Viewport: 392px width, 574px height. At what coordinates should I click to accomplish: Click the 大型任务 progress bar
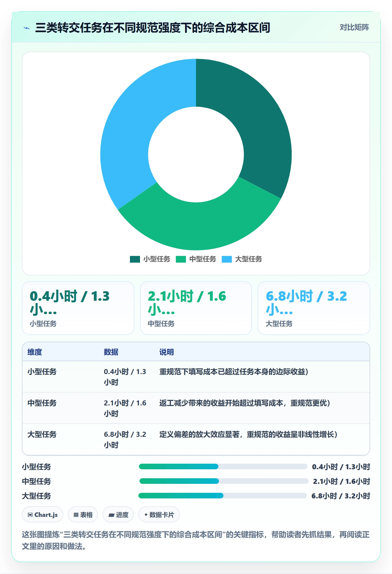click(223, 496)
